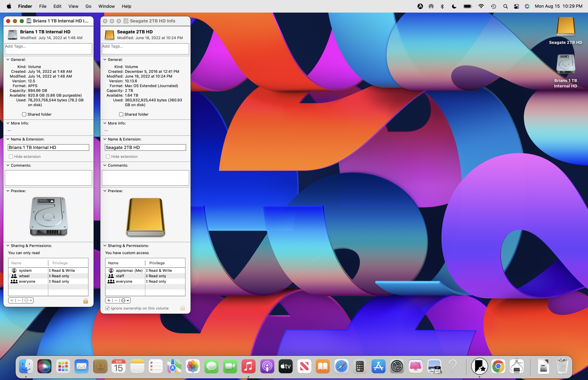Open Spotlight search in menu bar
588x380 pixels.
pos(505,6)
